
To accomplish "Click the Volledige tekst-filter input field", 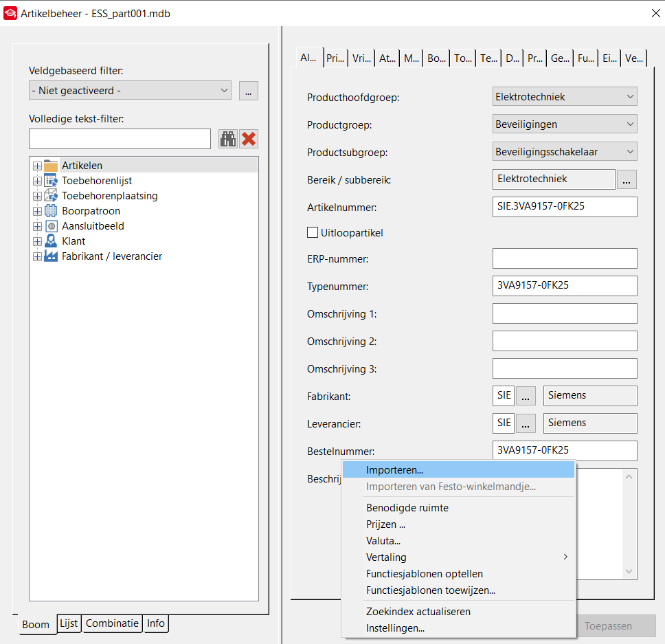I will click(120, 139).
